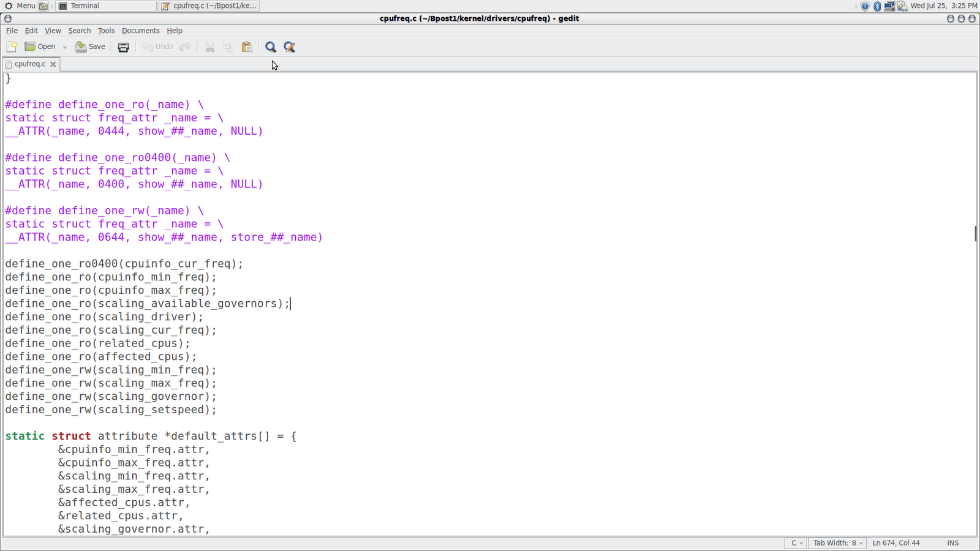Screen dimensions: 980x551
Task: Open the Print dialog
Action: pos(123,47)
